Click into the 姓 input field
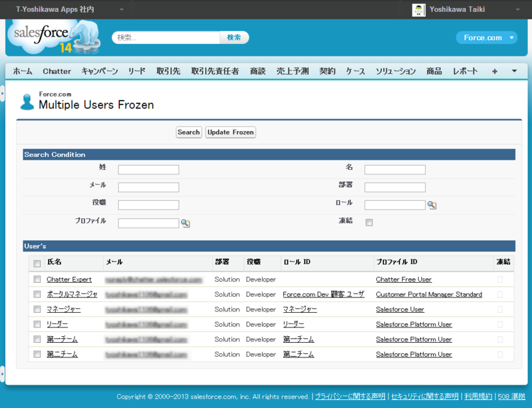The width and height of the screenshot is (532, 408). [148, 169]
